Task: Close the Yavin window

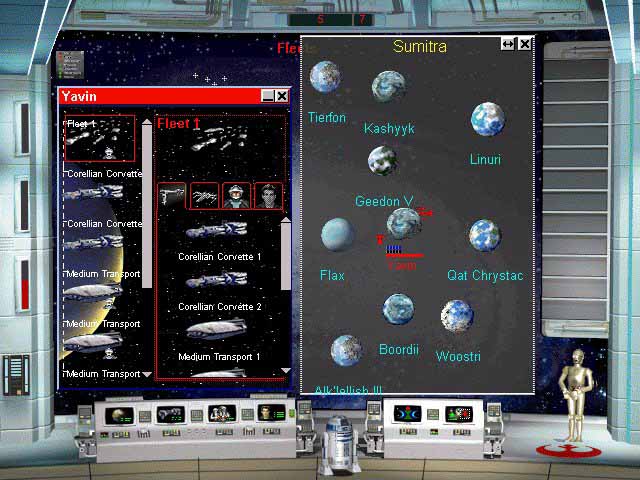Action: pos(282,96)
